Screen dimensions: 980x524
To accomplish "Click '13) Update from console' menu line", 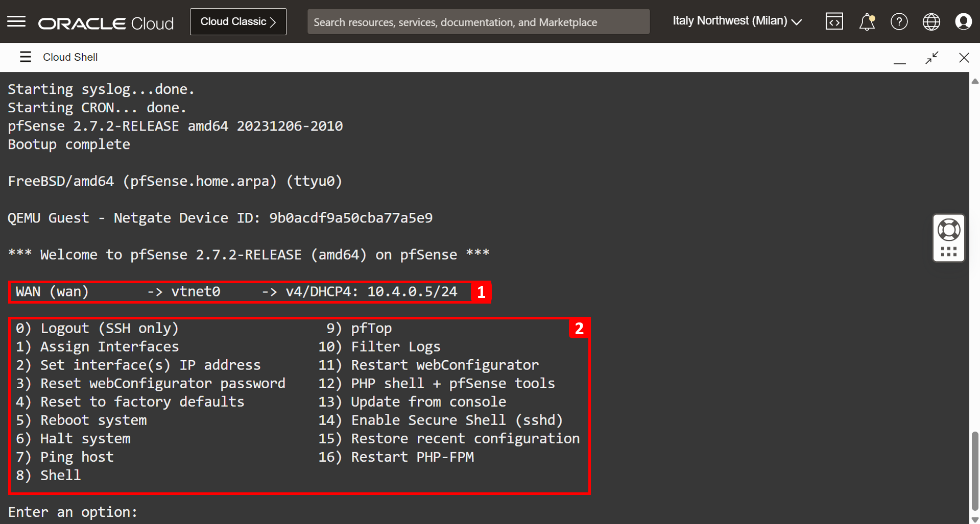I will coord(412,402).
